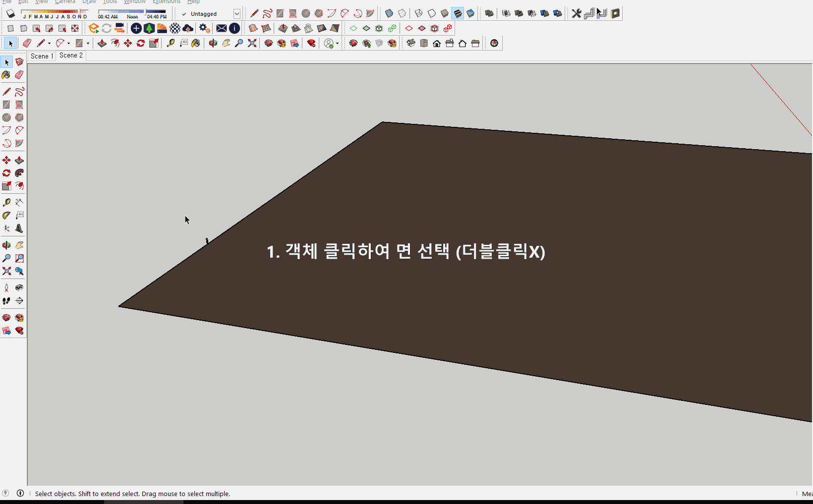Image resolution: width=813 pixels, height=504 pixels.
Task: Click the Measurements input field
Action: (808, 494)
